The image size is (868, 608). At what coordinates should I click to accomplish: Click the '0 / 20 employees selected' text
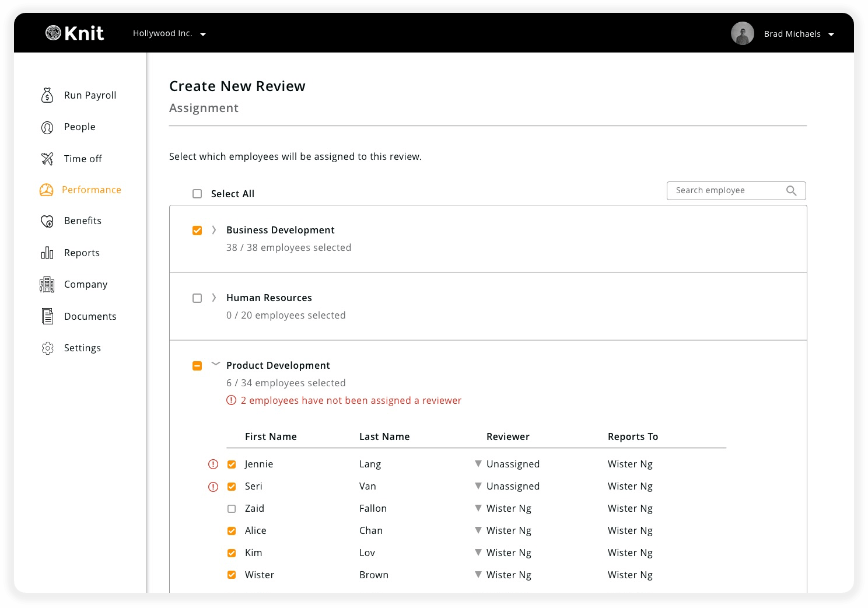pos(286,315)
